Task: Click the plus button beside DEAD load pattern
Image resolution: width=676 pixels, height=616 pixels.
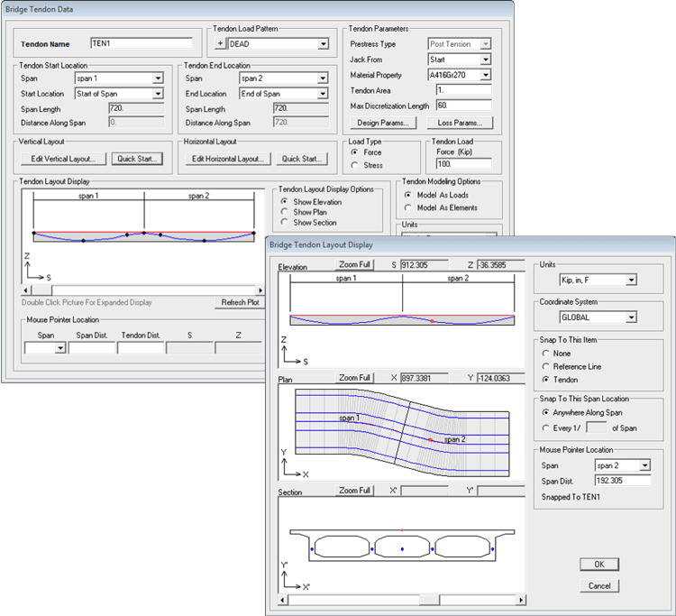Action: coord(221,43)
